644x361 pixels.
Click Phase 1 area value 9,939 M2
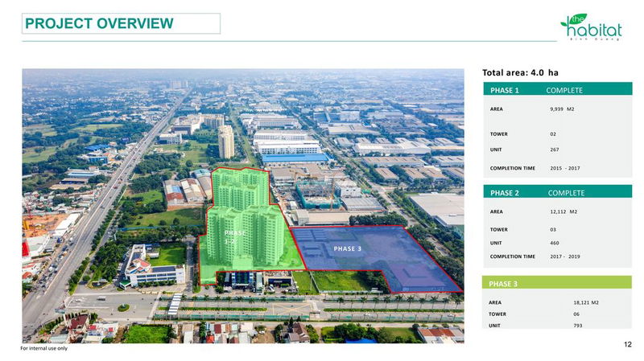click(562, 109)
